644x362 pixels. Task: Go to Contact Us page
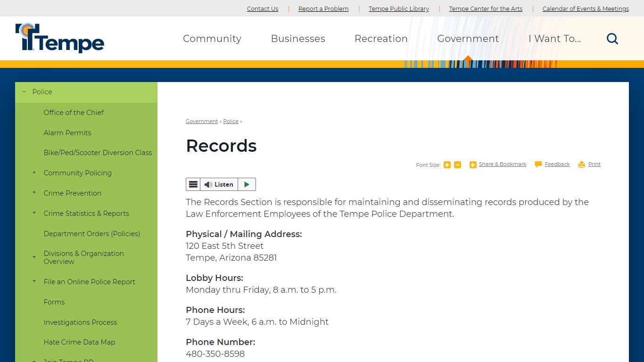coord(263,8)
